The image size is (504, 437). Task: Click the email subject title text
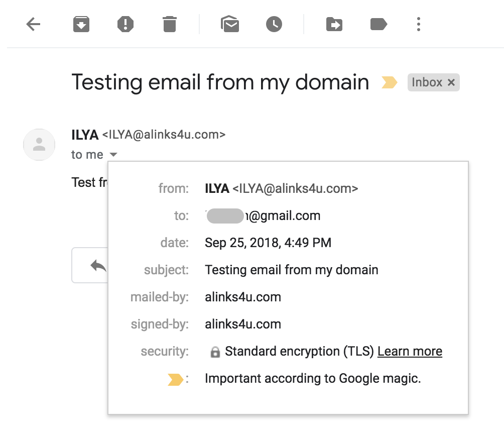click(220, 82)
